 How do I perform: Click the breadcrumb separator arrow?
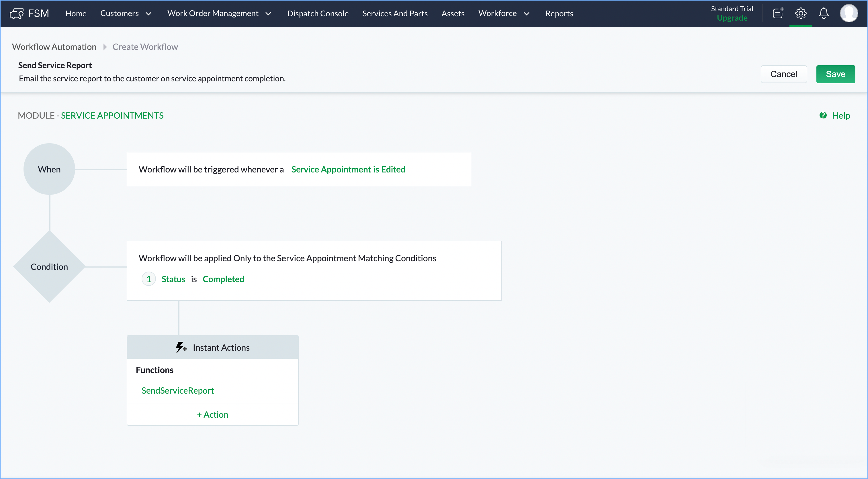(x=105, y=47)
